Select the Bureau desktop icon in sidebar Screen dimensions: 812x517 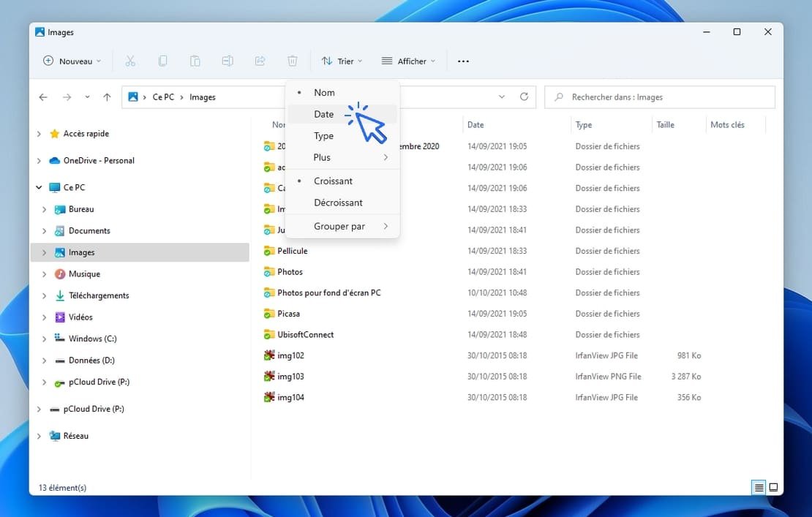(60, 209)
